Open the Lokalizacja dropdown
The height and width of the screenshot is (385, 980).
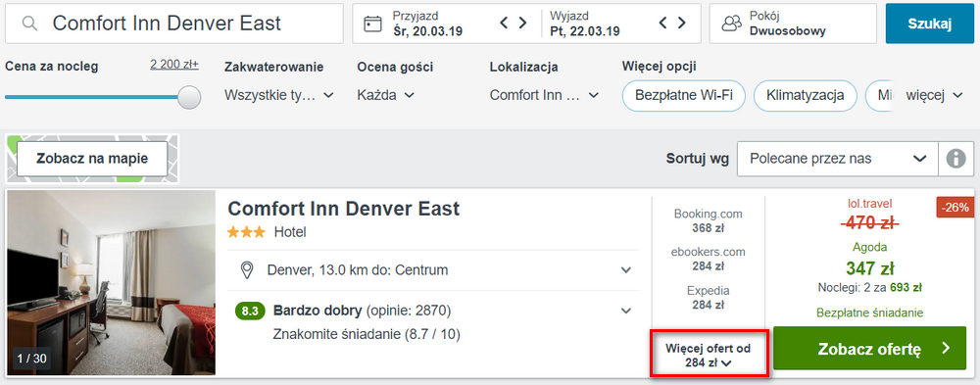pyautogui.click(x=544, y=95)
